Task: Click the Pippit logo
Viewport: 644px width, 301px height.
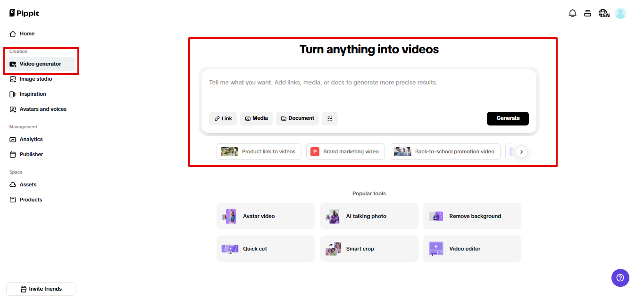Action: point(24,13)
